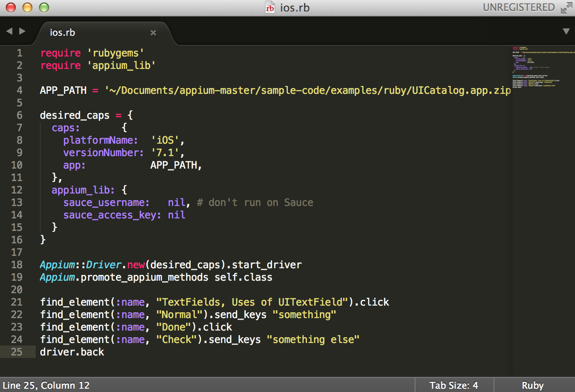The image size is (575, 392).
Task: Open the Ruby syntax selector
Action: coord(533,385)
